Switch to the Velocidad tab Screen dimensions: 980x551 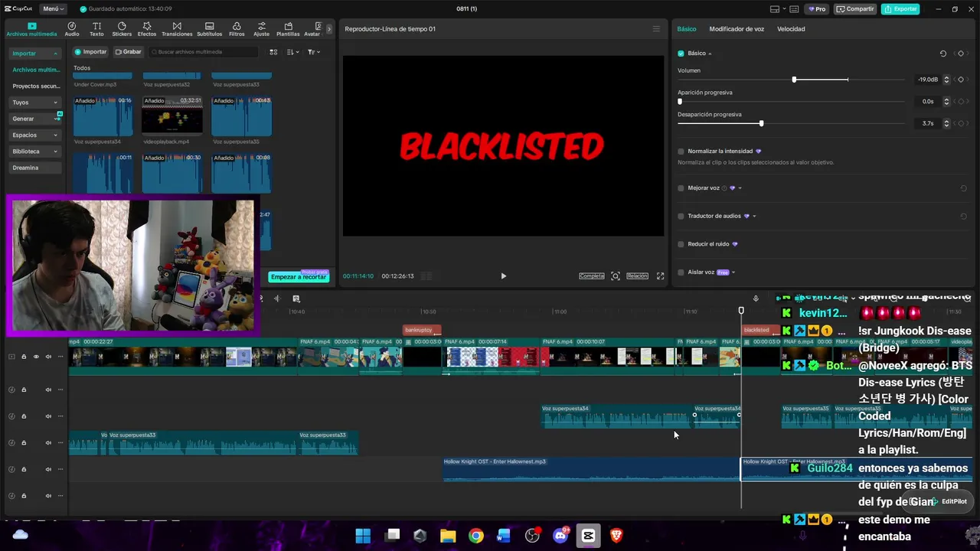coord(791,29)
